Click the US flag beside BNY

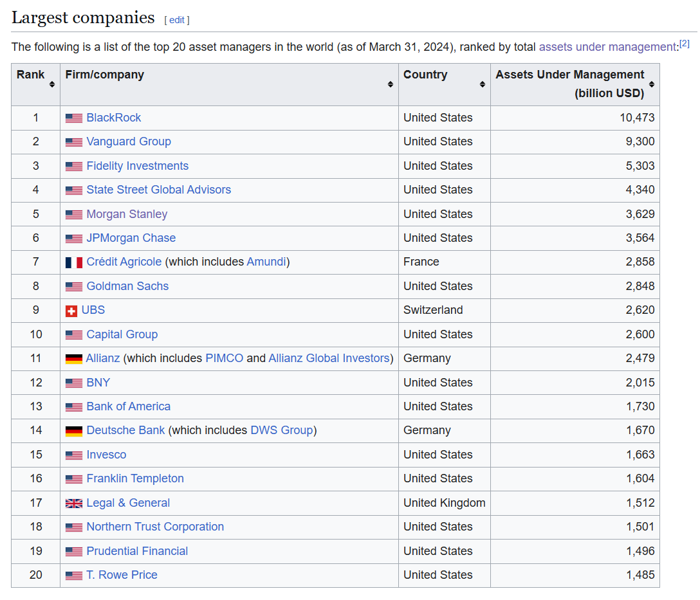coord(73,383)
